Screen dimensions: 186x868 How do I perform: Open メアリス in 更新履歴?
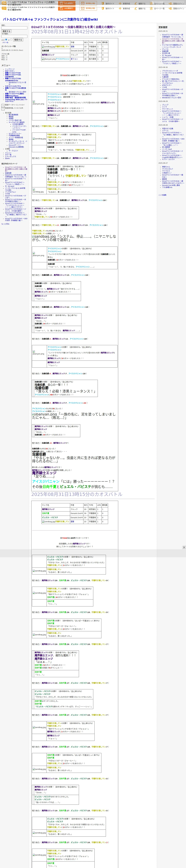165,131
